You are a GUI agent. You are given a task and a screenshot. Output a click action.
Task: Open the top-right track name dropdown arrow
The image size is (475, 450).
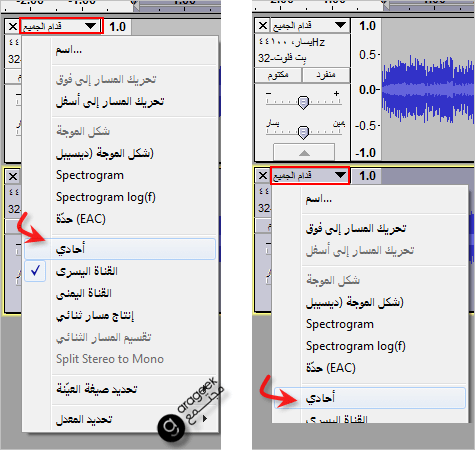pos(340,25)
